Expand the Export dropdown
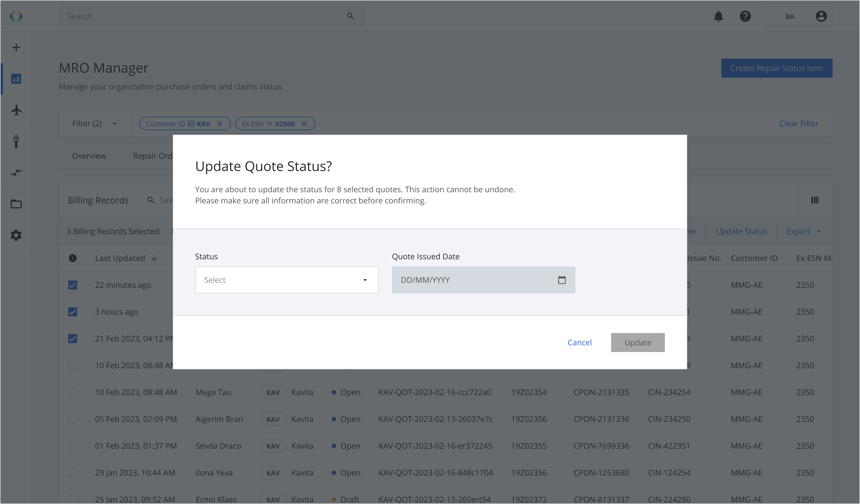Viewport: 860px width, 504px height. point(803,232)
